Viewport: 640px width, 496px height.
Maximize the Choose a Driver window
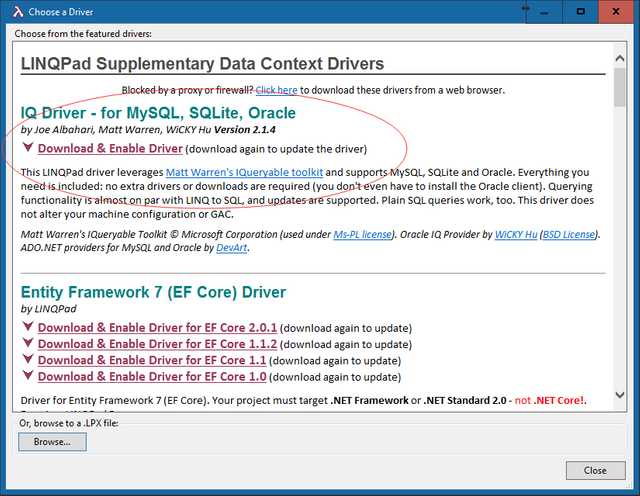tap(580, 12)
